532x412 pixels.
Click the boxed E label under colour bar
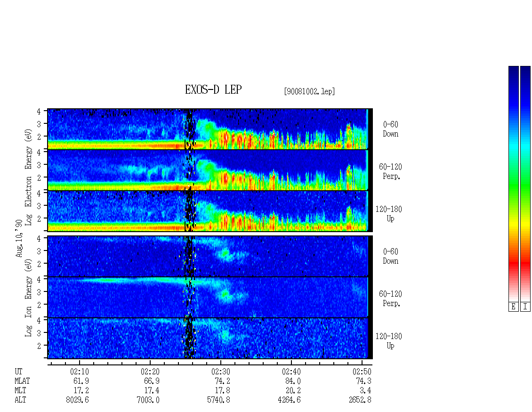pyautogui.click(x=513, y=307)
